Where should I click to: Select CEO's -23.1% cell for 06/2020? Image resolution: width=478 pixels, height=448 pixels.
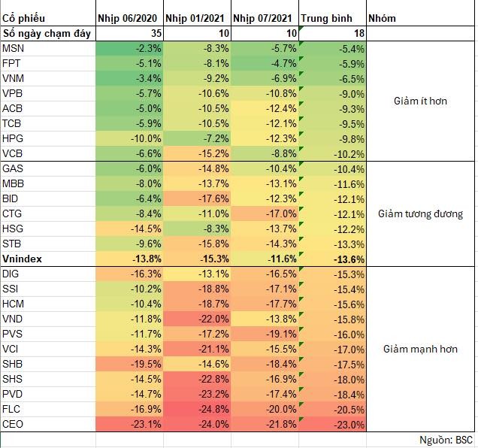pyautogui.click(x=129, y=424)
